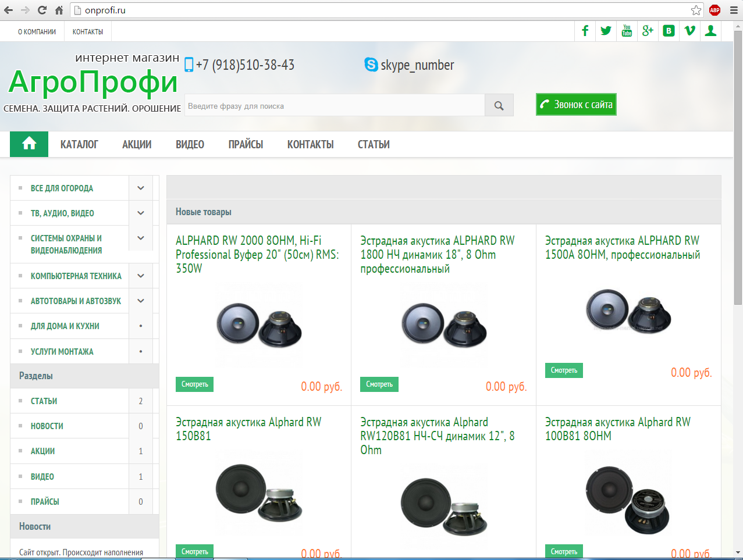Screen dimensions: 743x560
Task: Open the АКЦИИ main menu item
Action: click(137, 144)
